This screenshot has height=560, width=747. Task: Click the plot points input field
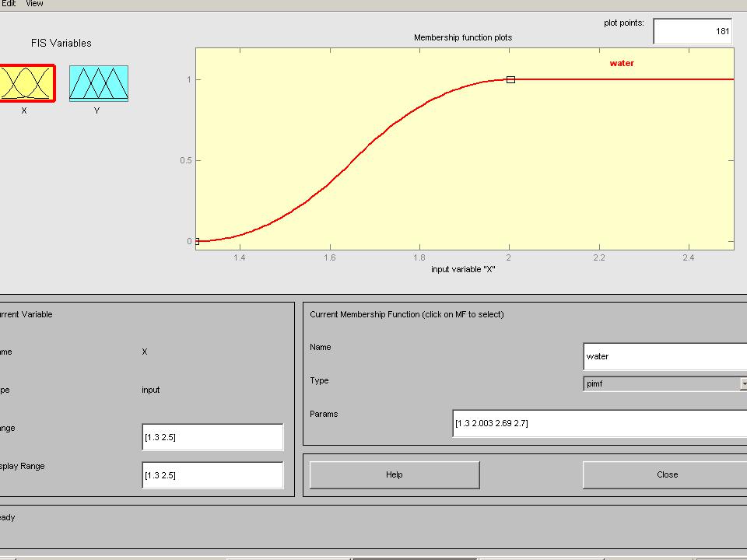pos(693,31)
